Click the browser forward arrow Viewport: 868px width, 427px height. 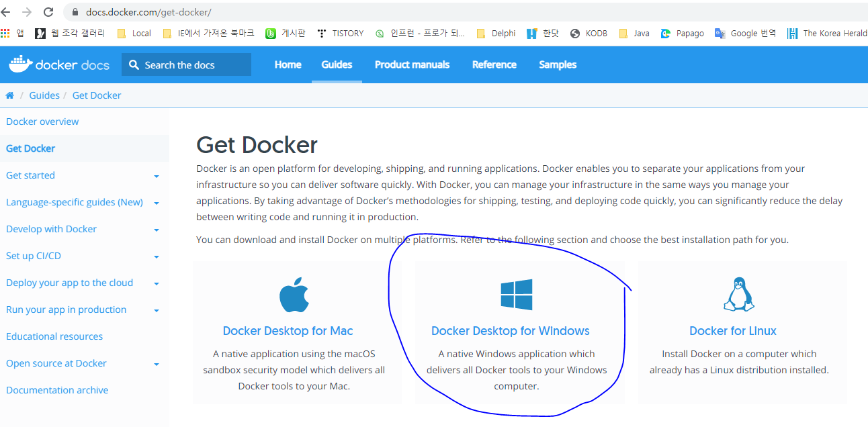(27, 12)
